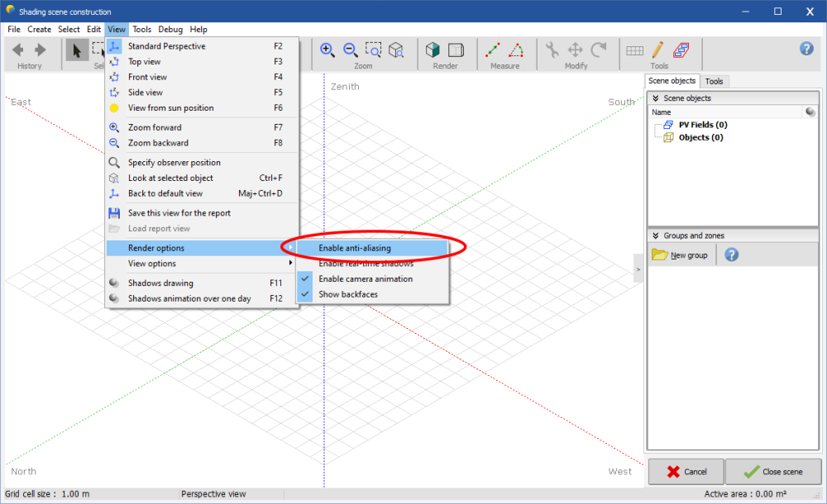Click the solid cube render icon
This screenshot has height=504, width=827.
click(x=433, y=50)
